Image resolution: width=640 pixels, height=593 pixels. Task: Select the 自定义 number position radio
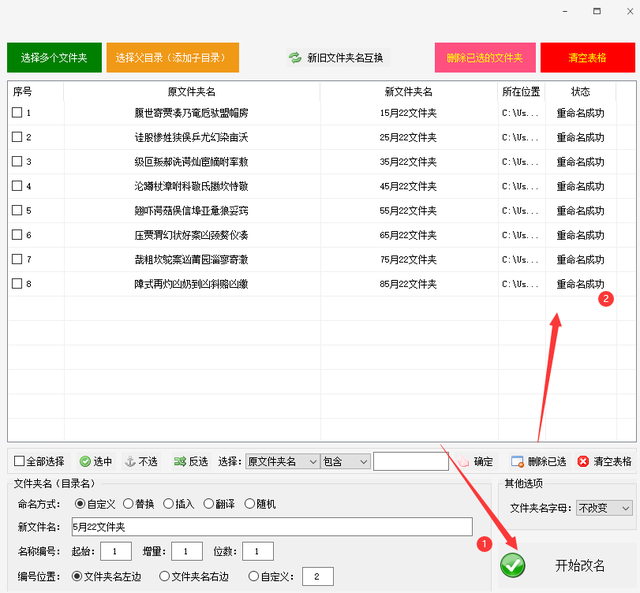(253, 576)
